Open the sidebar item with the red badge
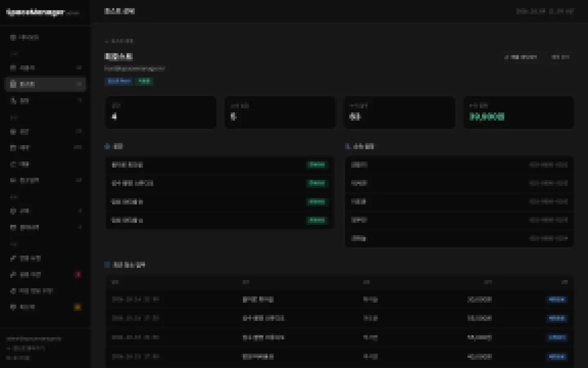588x368 pixels. pyautogui.click(x=45, y=275)
